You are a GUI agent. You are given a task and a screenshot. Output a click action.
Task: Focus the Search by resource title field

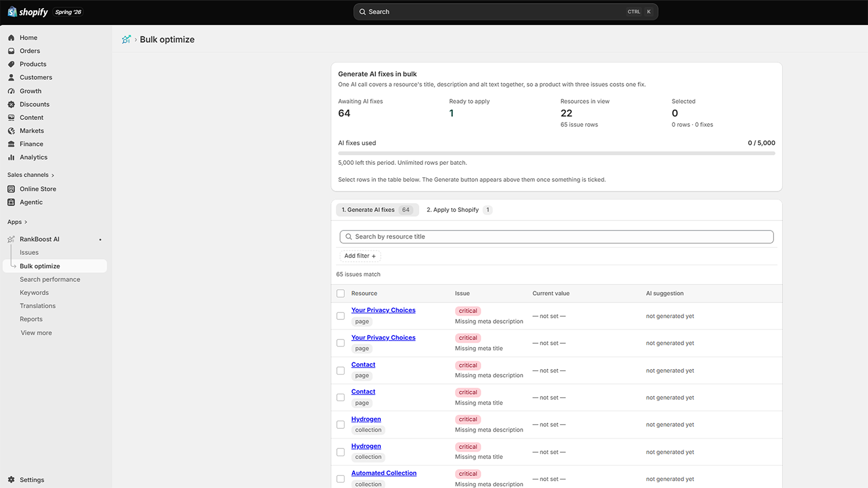[557, 237]
